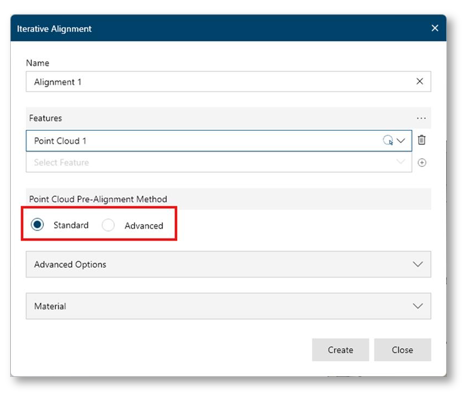This screenshot has height=398, width=465.
Task: Expand the Material section
Action: [x=228, y=306]
